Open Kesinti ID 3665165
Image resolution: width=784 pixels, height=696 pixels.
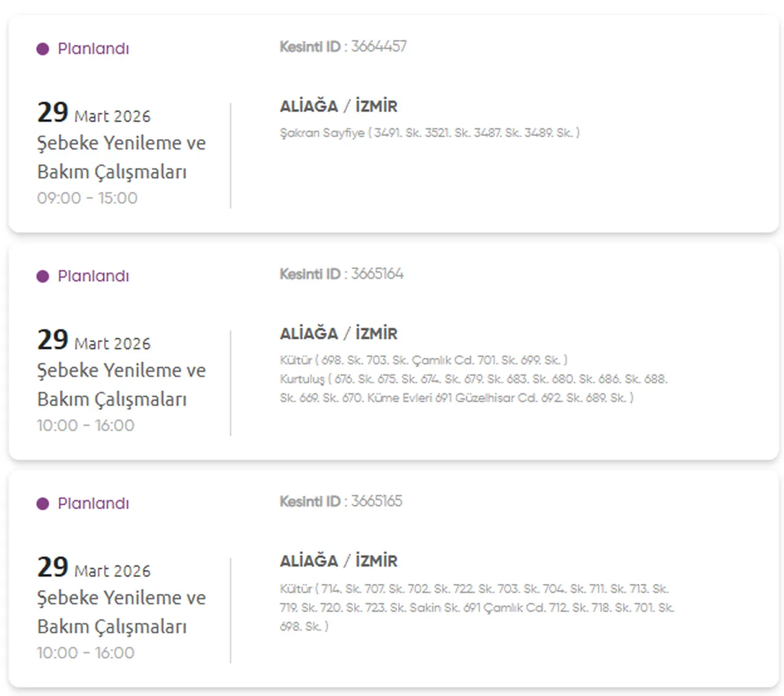pyautogui.click(x=341, y=501)
